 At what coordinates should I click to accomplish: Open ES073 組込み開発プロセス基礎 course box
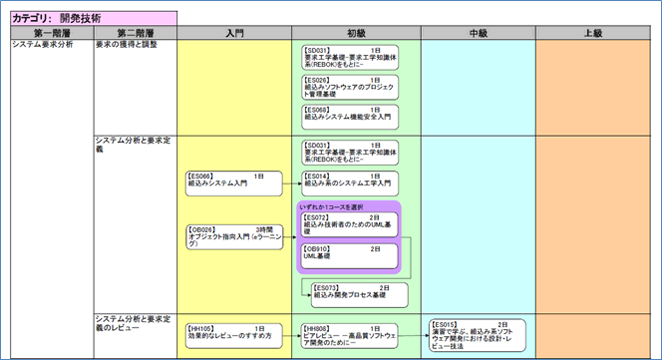tap(360, 295)
